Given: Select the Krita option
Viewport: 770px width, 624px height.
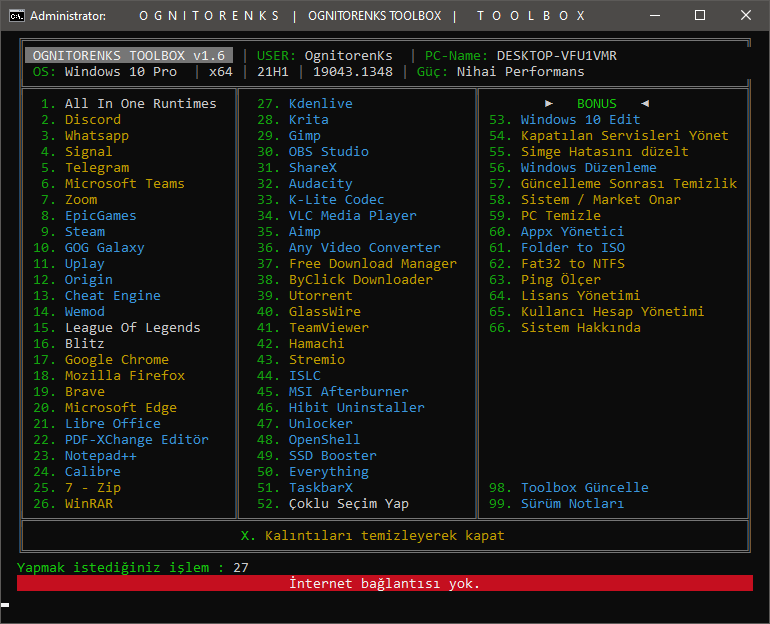Looking at the screenshot, I should [309, 120].
